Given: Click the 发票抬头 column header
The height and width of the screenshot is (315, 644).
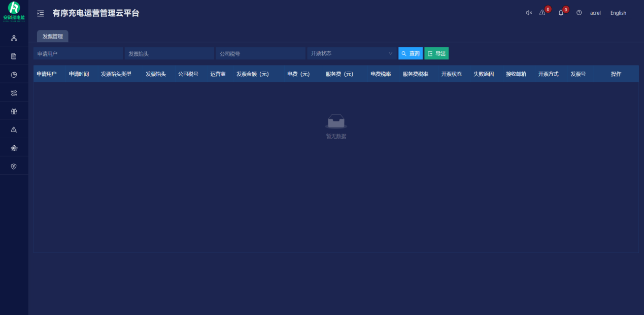Looking at the screenshot, I should coord(156,74).
